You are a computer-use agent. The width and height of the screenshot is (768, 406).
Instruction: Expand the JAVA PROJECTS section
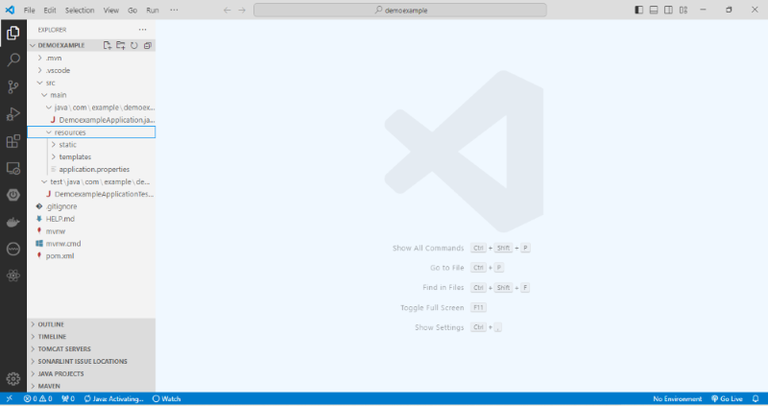[x=92, y=374]
